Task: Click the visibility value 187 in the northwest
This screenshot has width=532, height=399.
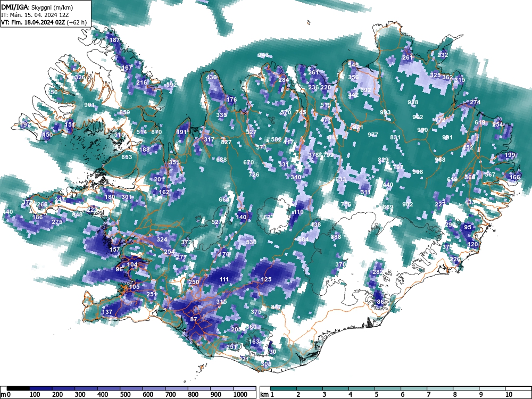Action: click(x=115, y=40)
